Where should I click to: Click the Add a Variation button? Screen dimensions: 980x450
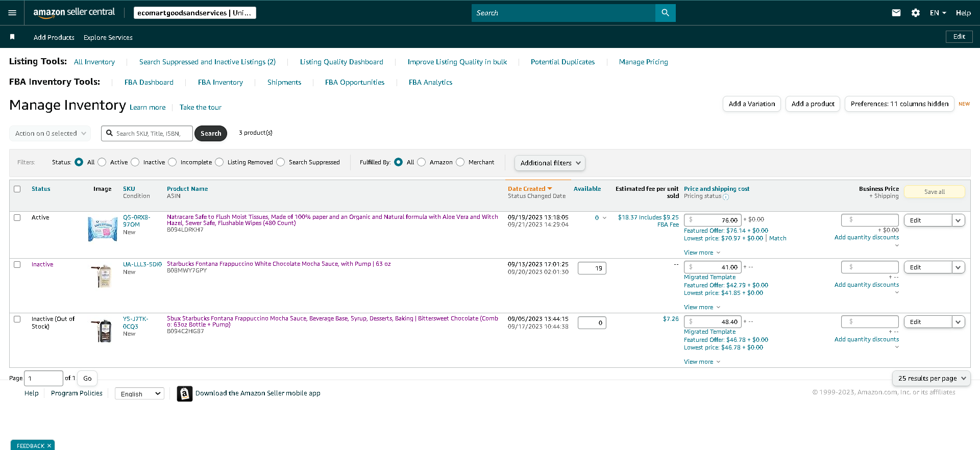pyautogui.click(x=752, y=104)
